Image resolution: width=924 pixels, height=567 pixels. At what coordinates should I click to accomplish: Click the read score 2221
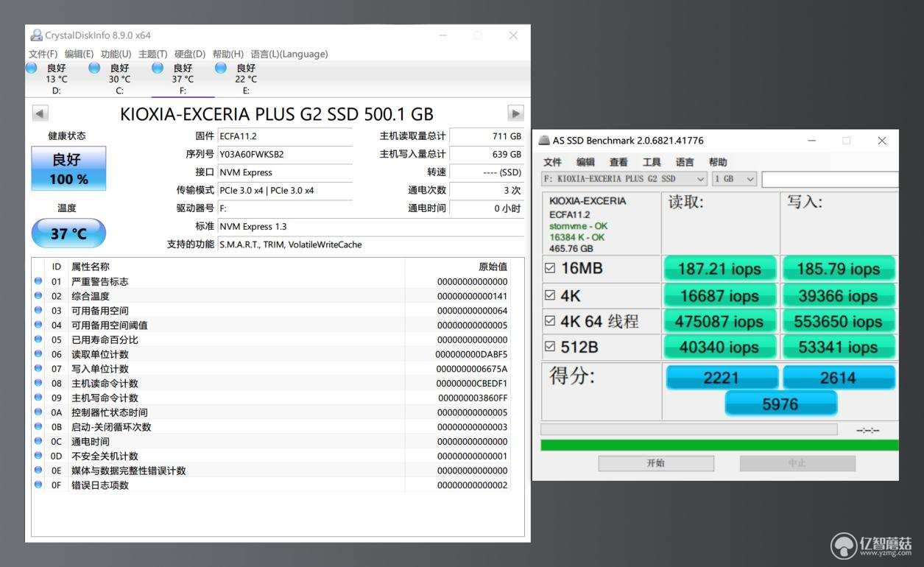tap(722, 378)
